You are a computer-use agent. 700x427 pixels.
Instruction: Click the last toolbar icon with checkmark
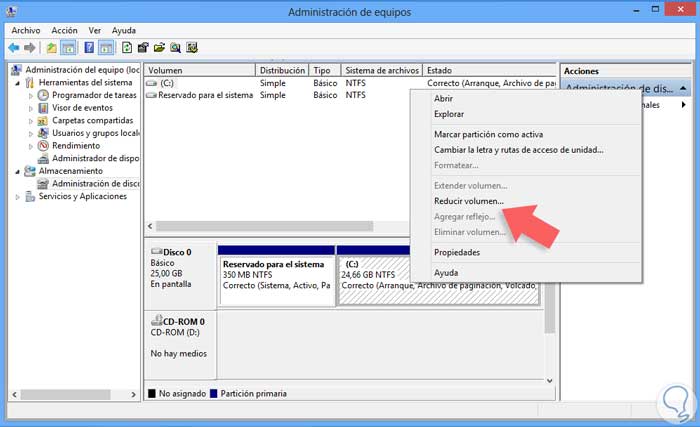[x=192, y=48]
